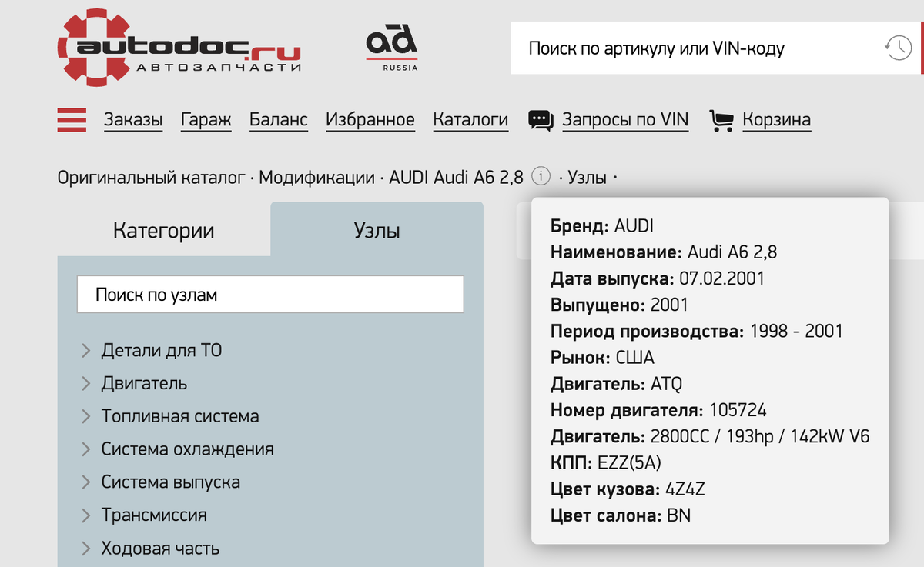Viewport: 924px width, 567px height.
Task: Click the Узлы breadcrumb
Action: [x=588, y=178]
